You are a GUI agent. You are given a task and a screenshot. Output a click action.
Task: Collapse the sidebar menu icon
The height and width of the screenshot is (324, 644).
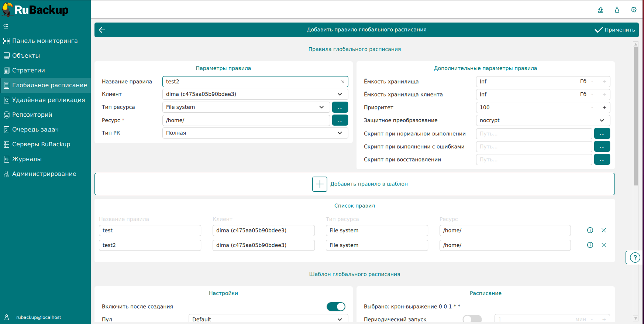point(6,26)
